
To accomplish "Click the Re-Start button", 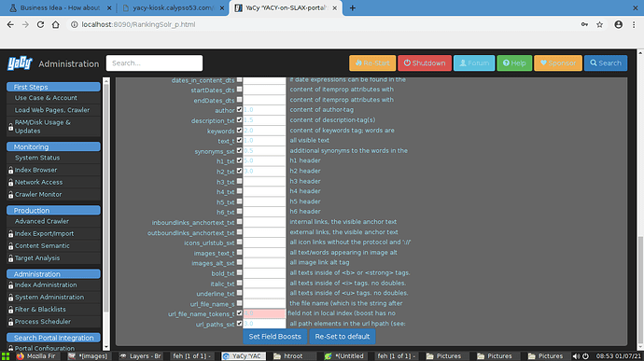I will (x=372, y=62).
